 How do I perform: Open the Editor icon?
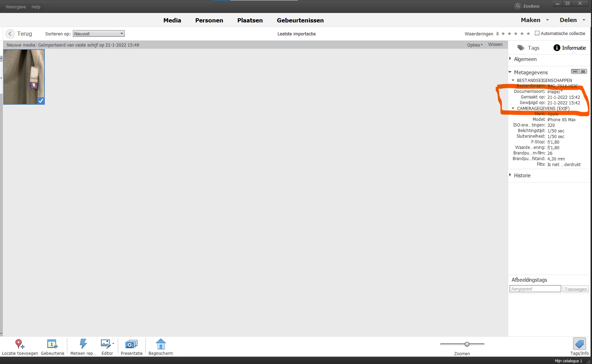(x=106, y=344)
